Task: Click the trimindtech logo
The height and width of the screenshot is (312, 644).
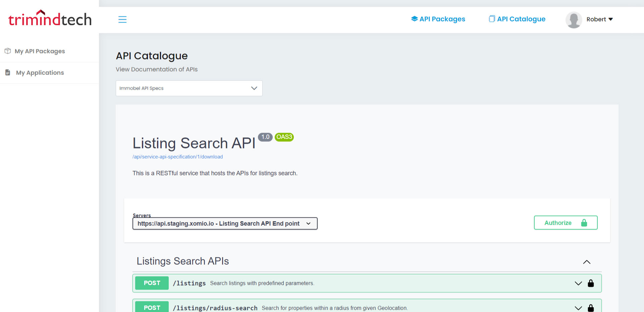Action: 50,18
